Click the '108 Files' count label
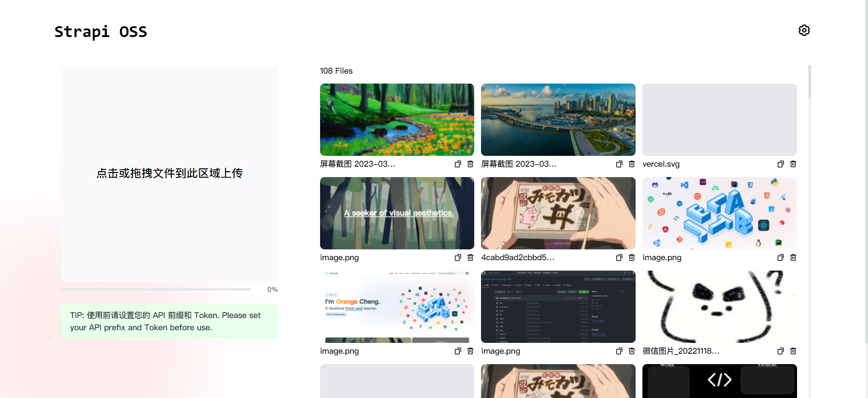The width and height of the screenshot is (868, 398). point(336,71)
